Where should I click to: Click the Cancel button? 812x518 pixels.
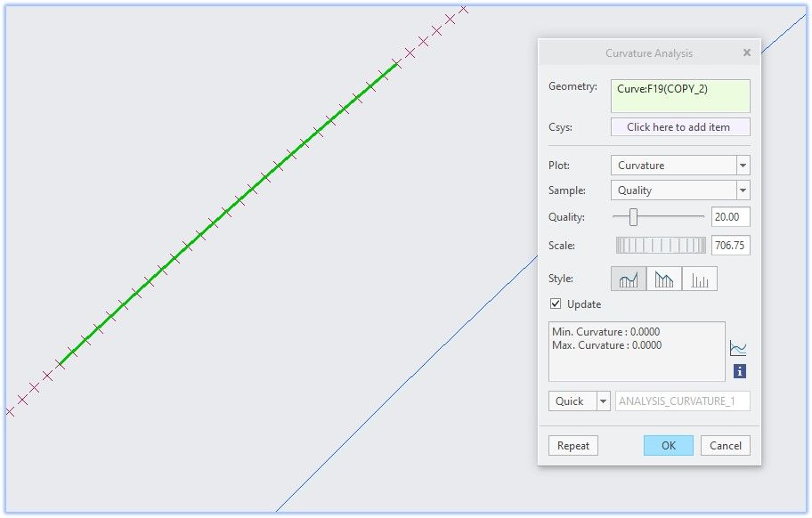click(726, 446)
